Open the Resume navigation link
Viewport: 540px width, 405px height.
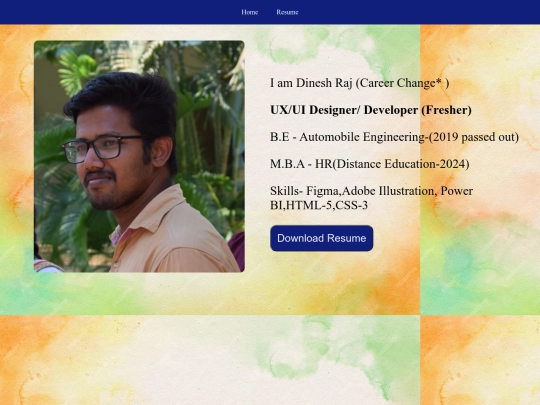287,12
